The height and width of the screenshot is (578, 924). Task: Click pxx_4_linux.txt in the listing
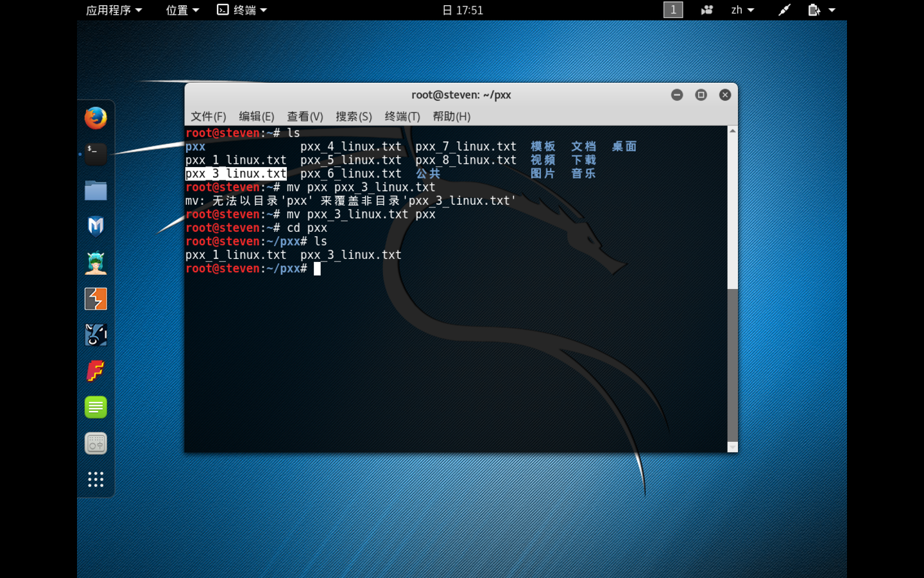[351, 146]
